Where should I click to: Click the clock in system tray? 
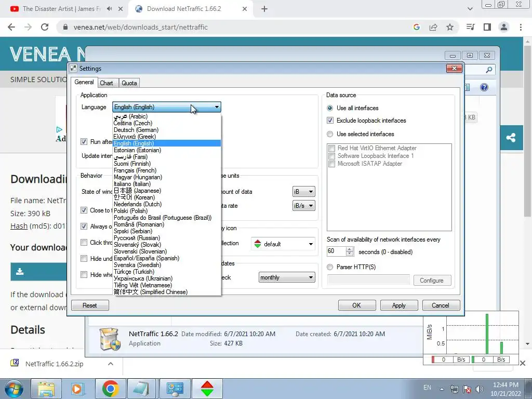pyautogui.click(x=506, y=389)
